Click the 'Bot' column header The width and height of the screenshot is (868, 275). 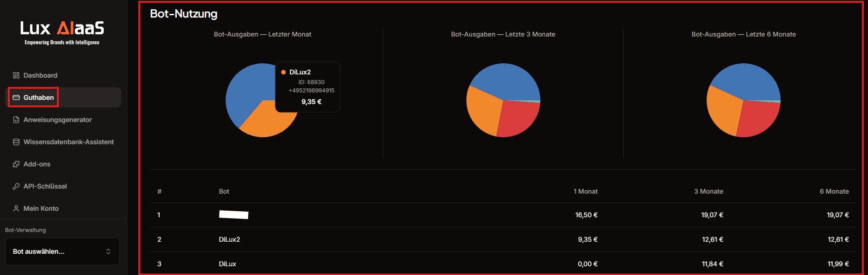pyautogui.click(x=224, y=191)
